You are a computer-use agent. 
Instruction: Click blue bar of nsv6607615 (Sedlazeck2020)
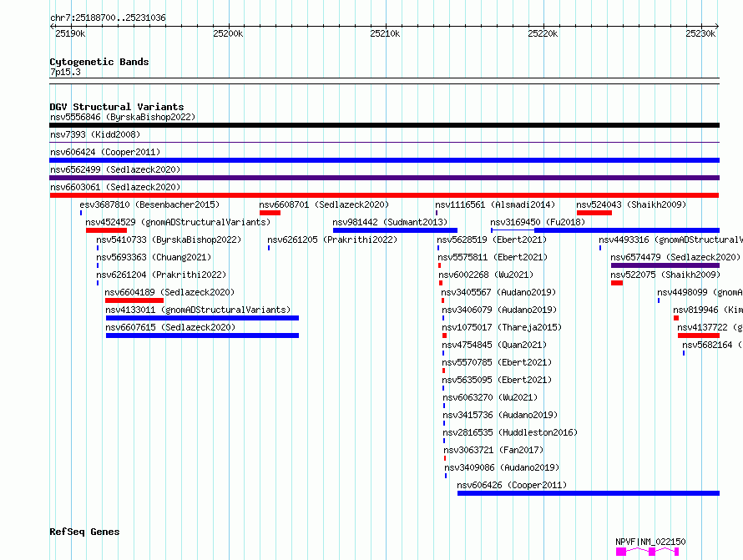pyautogui.click(x=202, y=335)
